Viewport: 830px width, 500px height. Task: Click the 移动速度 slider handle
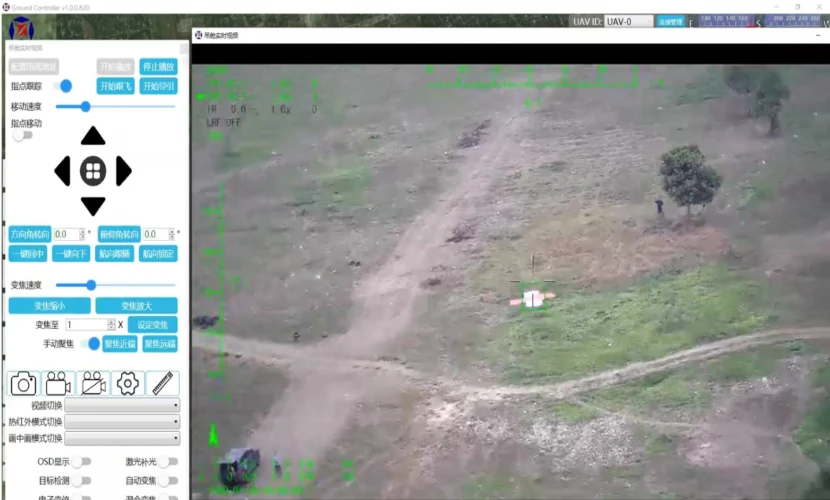pyautogui.click(x=85, y=106)
